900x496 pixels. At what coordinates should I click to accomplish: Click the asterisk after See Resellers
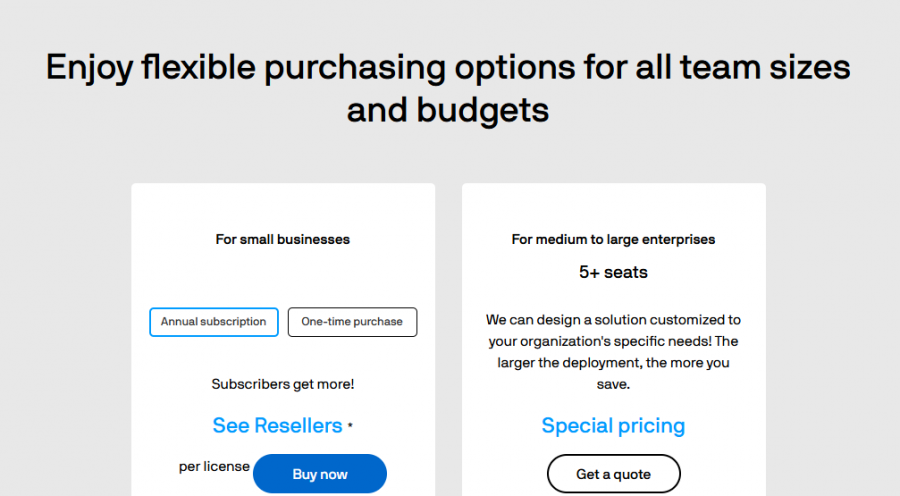click(350, 425)
